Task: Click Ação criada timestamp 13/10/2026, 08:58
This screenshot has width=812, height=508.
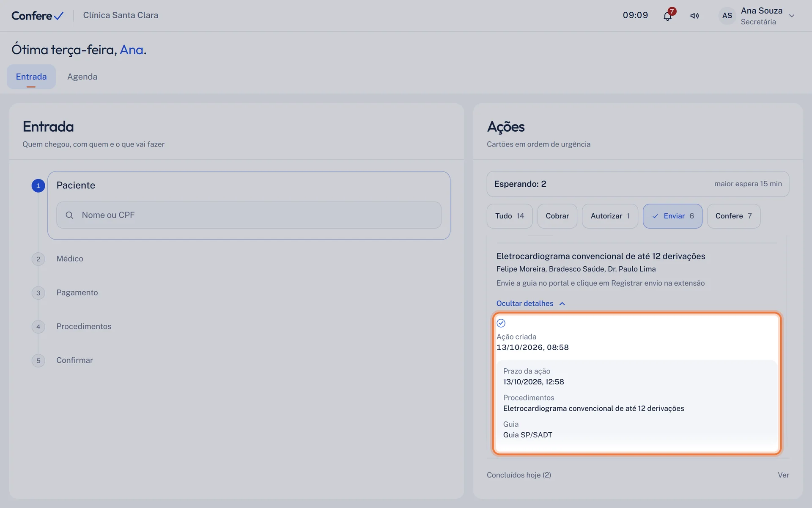Action: [532, 348]
